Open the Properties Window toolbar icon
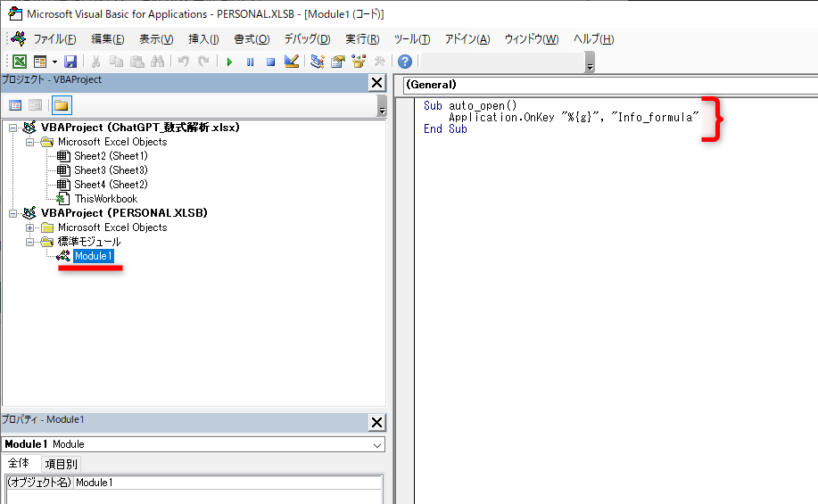 (338, 62)
